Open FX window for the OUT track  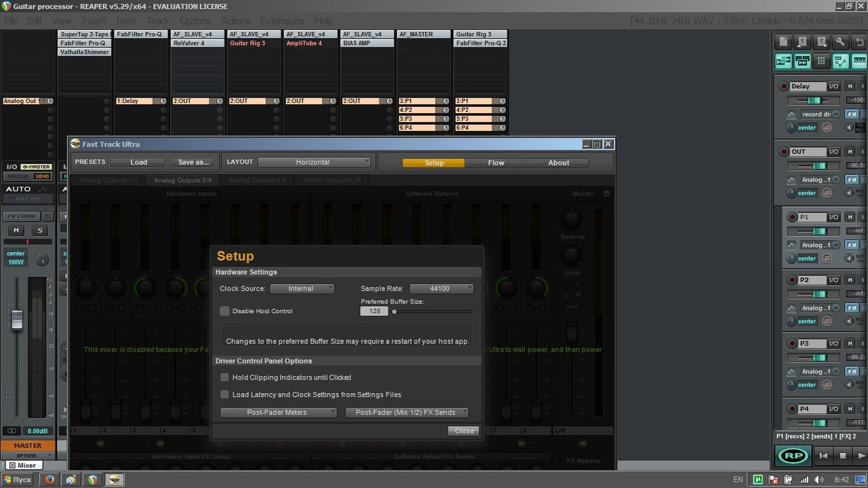852,180
